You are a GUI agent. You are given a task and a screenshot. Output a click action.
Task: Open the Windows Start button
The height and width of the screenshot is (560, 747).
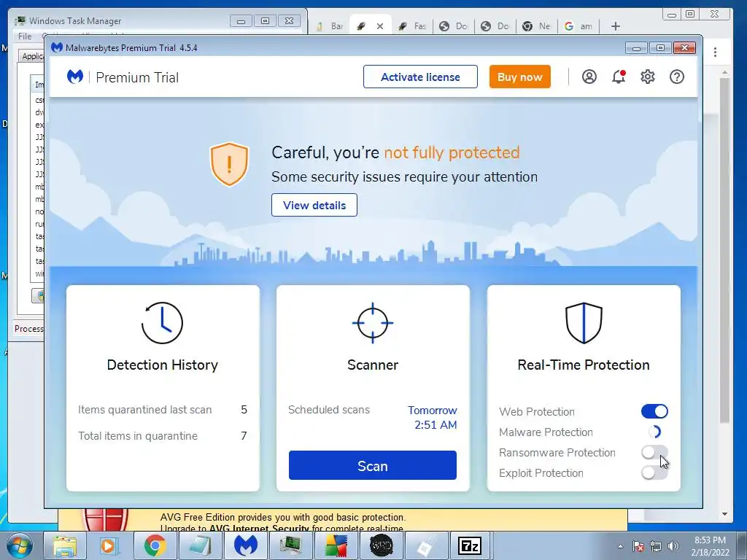(x=19, y=545)
